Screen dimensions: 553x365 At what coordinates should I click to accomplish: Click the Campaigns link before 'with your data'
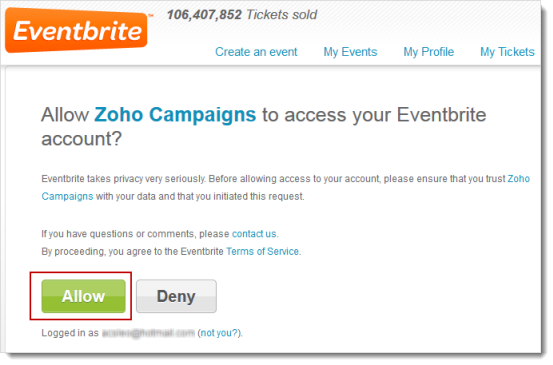pos(67,196)
